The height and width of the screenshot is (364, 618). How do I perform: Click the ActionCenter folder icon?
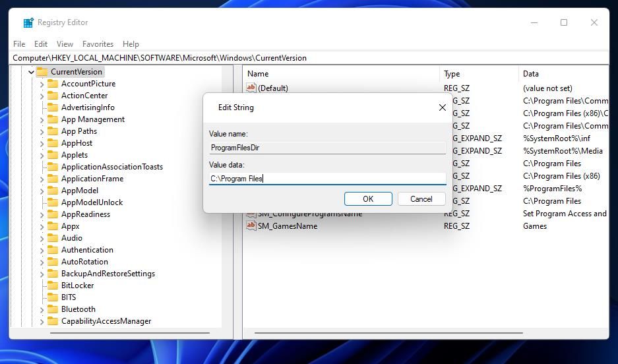click(53, 96)
